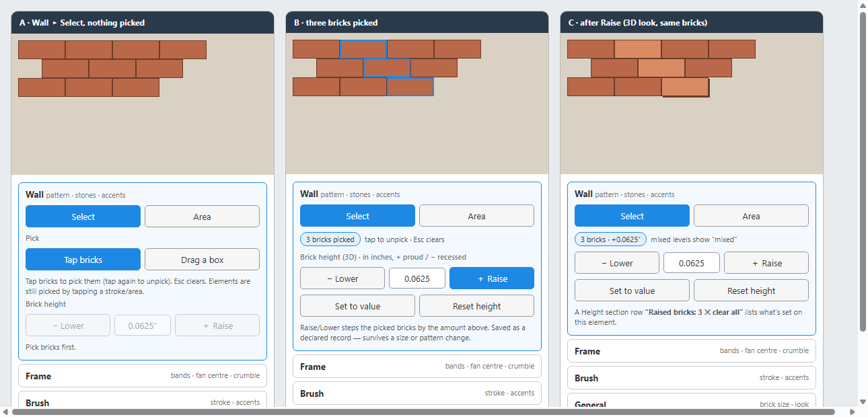Screen dimensions: 868x417
Task: Click the scroll-up arrow of vertical scrollbar
Action: coord(863,5)
